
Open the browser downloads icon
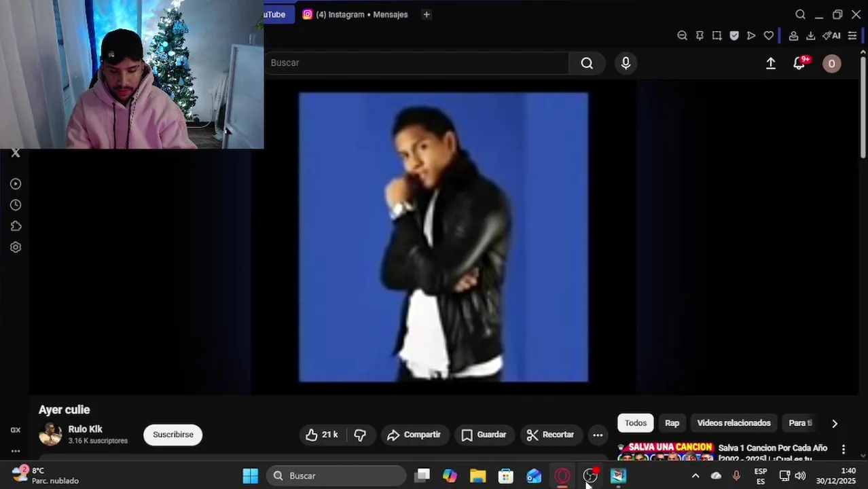(810, 36)
